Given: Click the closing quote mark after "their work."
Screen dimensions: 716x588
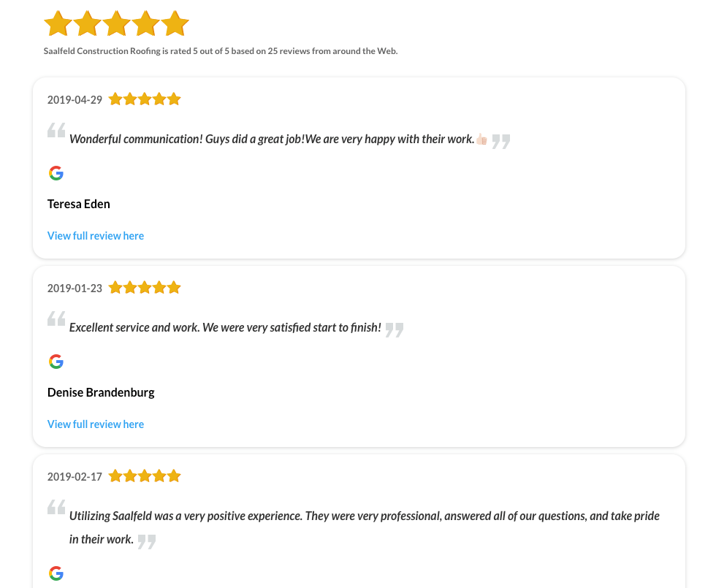Looking at the screenshot, I should click(x=147, y=541).
